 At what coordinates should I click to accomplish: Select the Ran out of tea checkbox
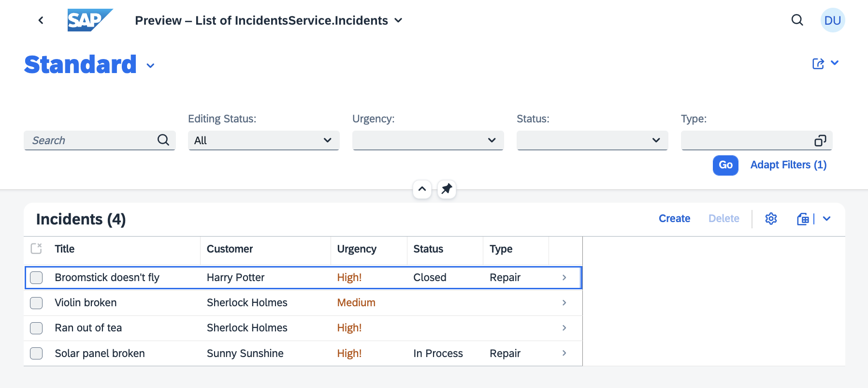pyautogui.click(x=36, y=328)
